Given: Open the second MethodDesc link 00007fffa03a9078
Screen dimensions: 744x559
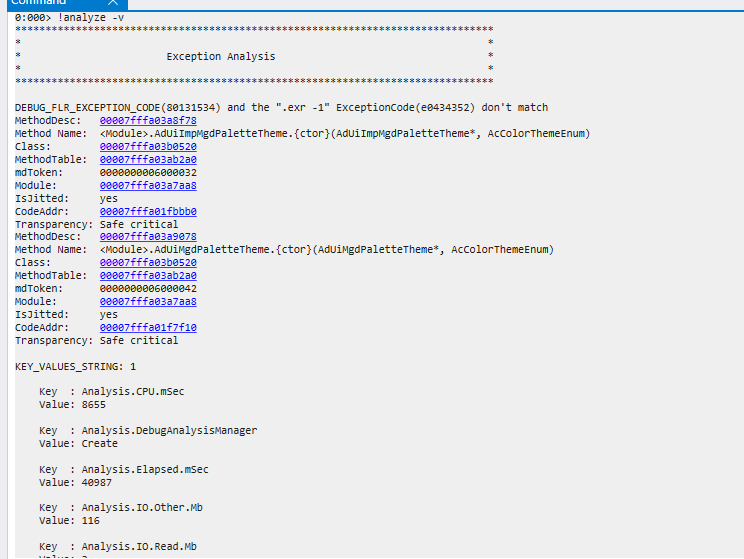Looking at the screenshot, I should pos(148,236).
